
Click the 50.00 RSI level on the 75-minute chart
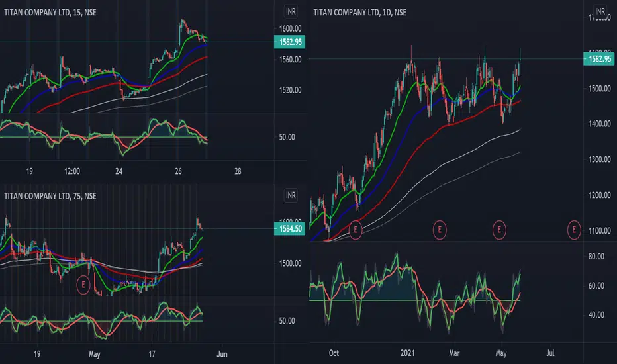click(x=287, y=321)
